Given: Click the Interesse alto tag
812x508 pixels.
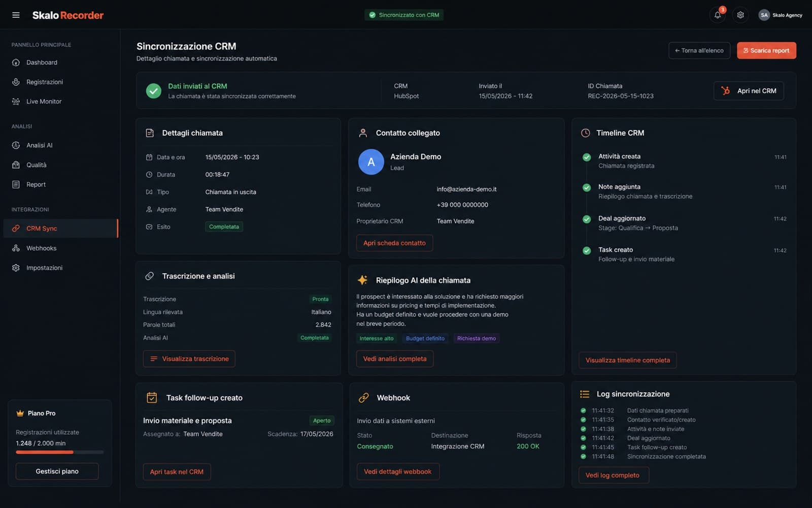Looking at the screenshot, I should pos(377,338).
